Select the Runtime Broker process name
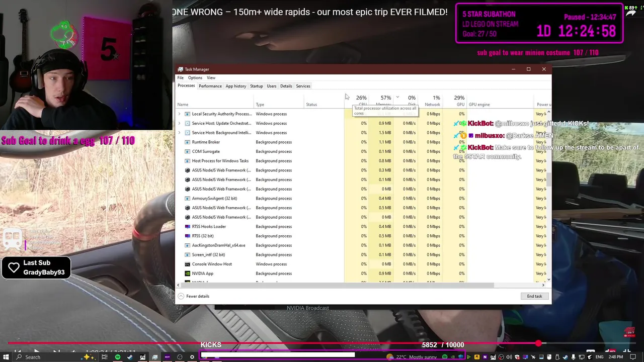 click(206, 142)
